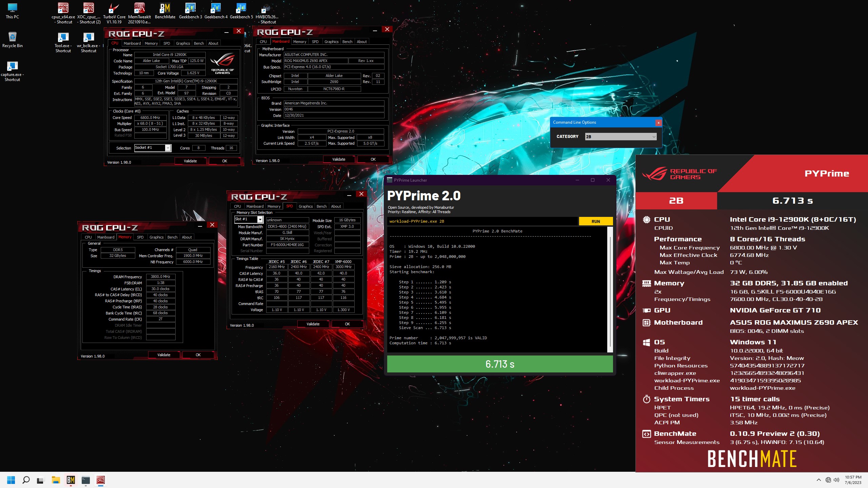This screenshot has height=488, width=868.
Task: Open capture.exe shortcut on desktop
Action: (x=12, y=71)
